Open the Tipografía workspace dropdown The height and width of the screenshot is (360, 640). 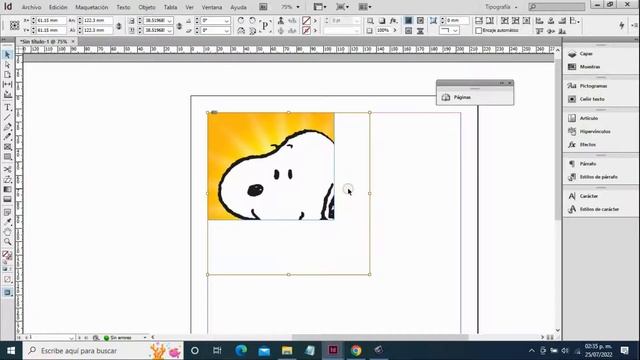point(501,7)
